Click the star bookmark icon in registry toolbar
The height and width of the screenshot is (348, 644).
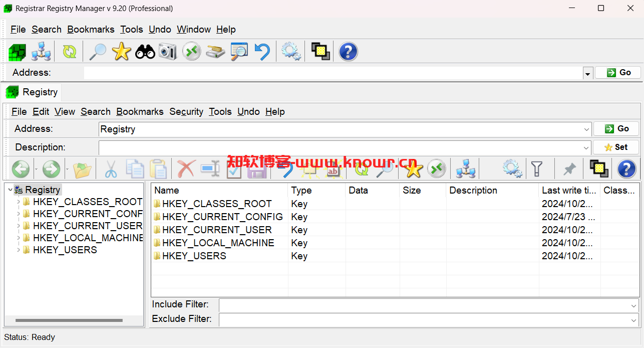coord(413,169)
